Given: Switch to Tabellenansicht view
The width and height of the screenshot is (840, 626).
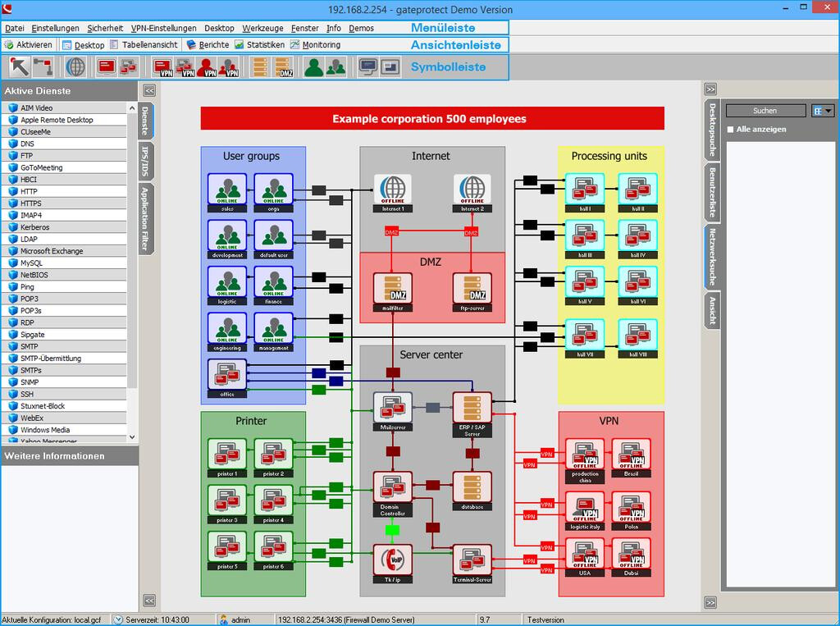Looking at the screenshot, I should pos(144,44).
